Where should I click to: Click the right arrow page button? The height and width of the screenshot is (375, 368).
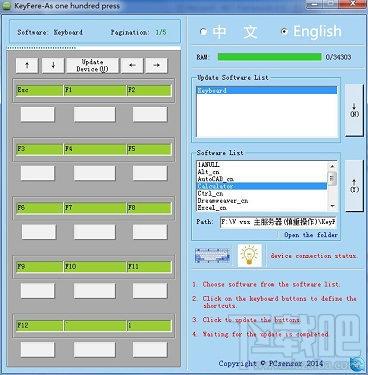[x=156, y=65]
